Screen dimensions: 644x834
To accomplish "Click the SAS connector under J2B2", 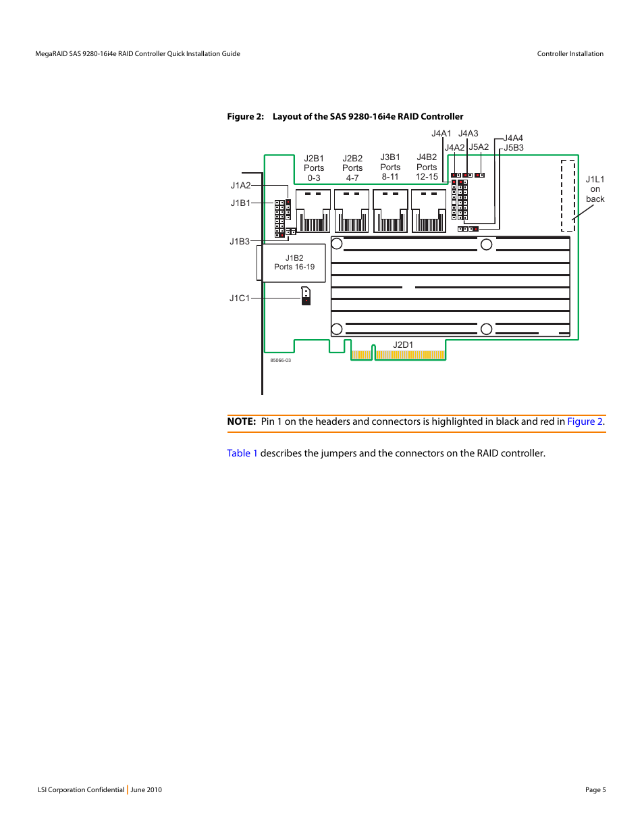I will point(352,211).
